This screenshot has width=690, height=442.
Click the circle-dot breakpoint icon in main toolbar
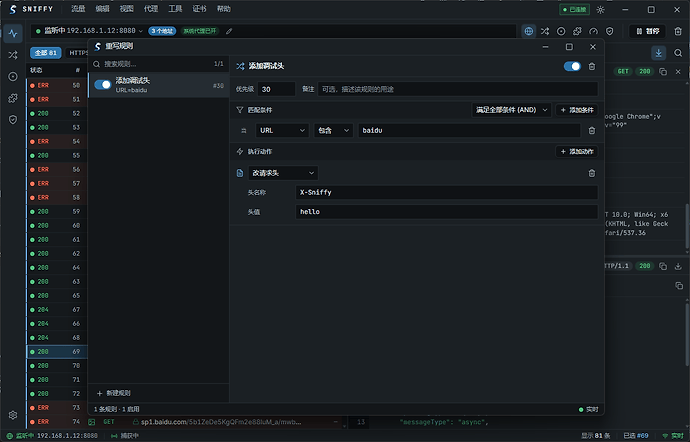tap(561, 31)
